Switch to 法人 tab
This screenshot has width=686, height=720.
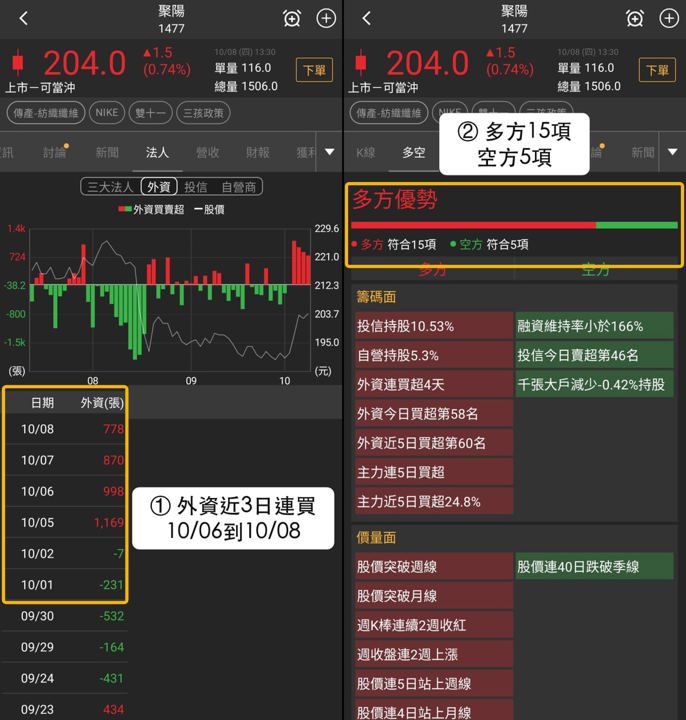click(157, 152)
